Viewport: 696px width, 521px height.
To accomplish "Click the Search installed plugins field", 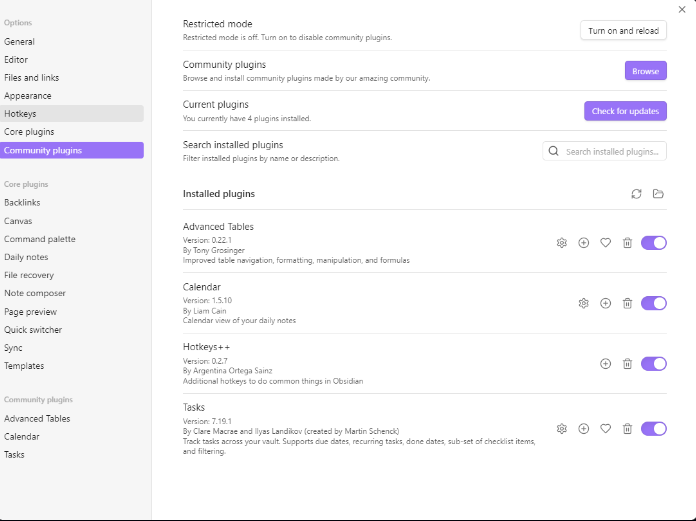I will pos(612,152).
